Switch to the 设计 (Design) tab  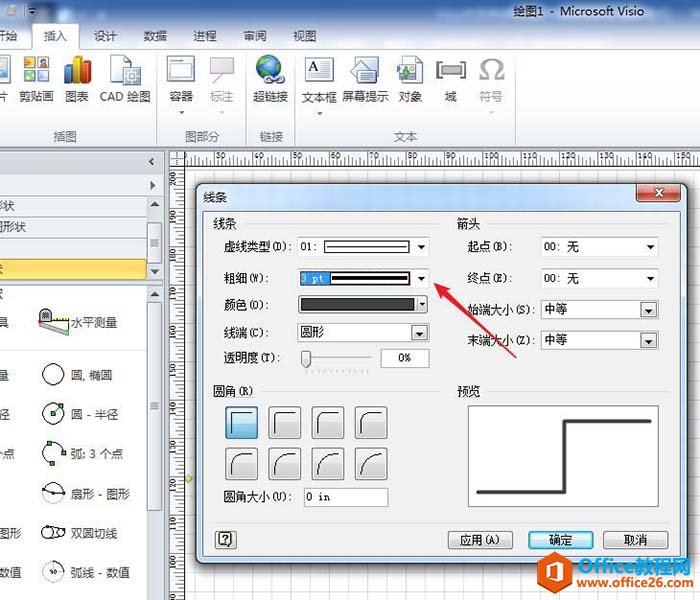click(x=105, y=36)
